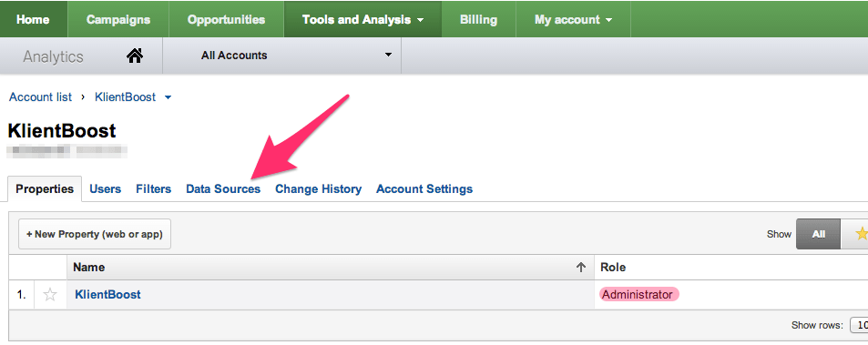Open the Campaigns tab

pos(117,20)
